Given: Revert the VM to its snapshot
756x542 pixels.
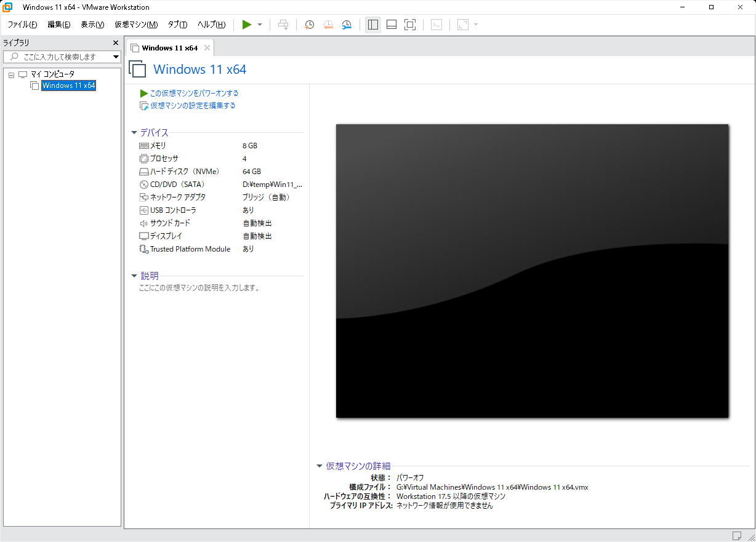Looking at the screenshot, I should click(328, 25).
